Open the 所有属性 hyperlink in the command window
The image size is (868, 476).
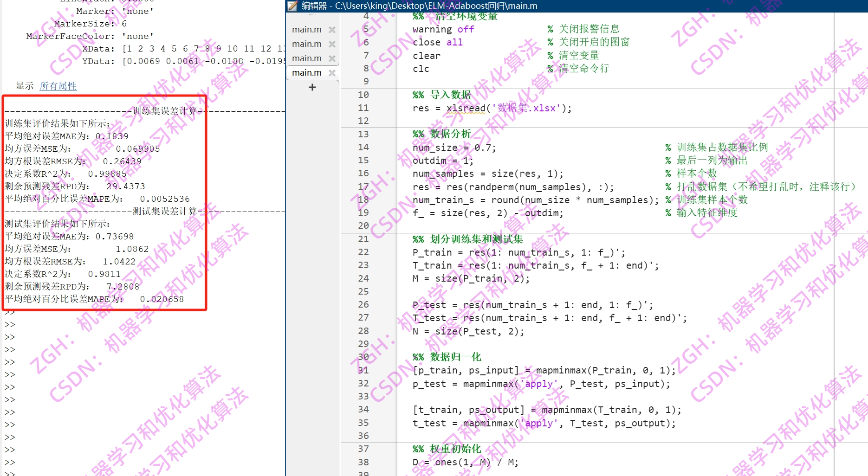(x=58, y=86)
